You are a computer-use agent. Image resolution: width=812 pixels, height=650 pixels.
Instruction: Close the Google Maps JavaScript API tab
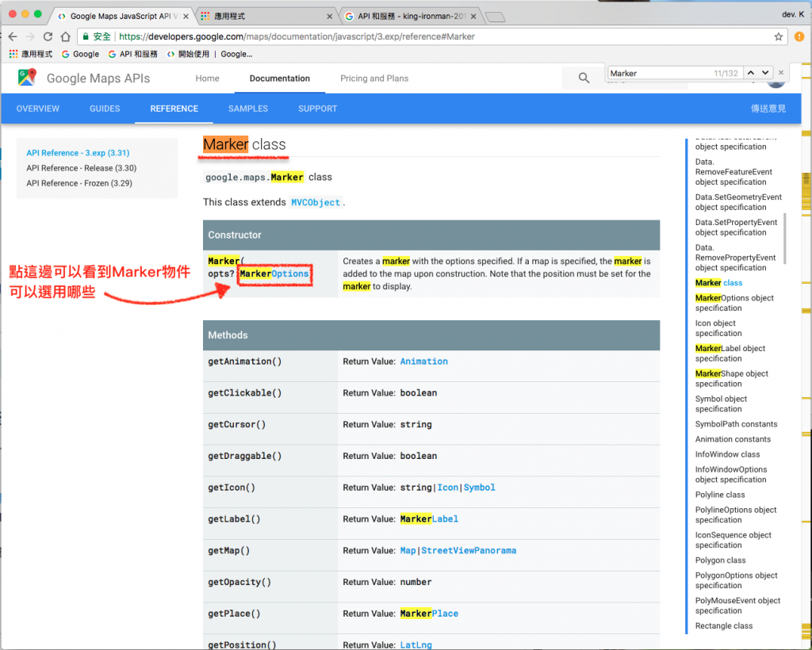point(186,17)
